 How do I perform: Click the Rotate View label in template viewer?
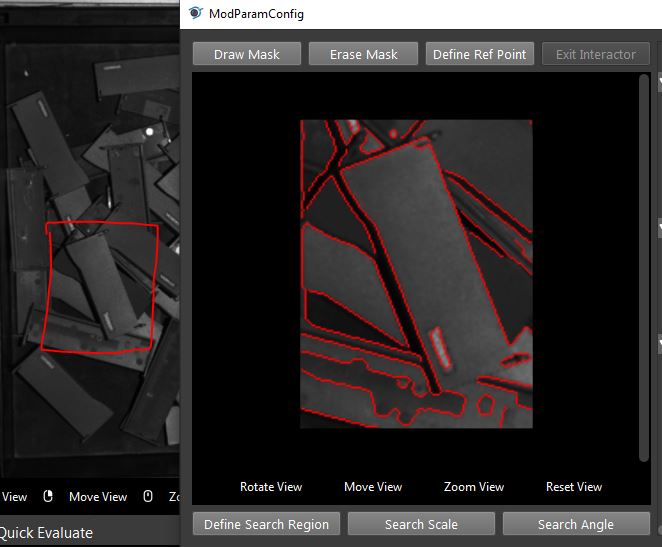point(271,487)
